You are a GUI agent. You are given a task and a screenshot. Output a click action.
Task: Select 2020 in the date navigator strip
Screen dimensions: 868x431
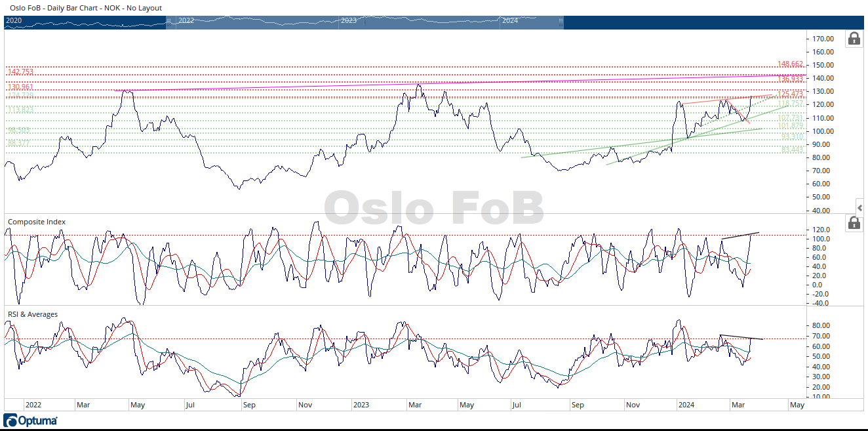(x=14, y=21)
